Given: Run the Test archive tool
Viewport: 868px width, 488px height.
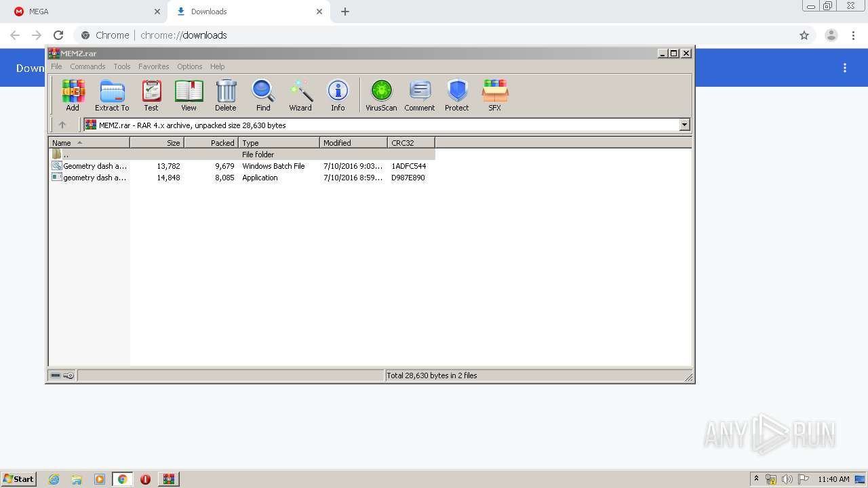Looking at the screenshot, I should [151, 95].
